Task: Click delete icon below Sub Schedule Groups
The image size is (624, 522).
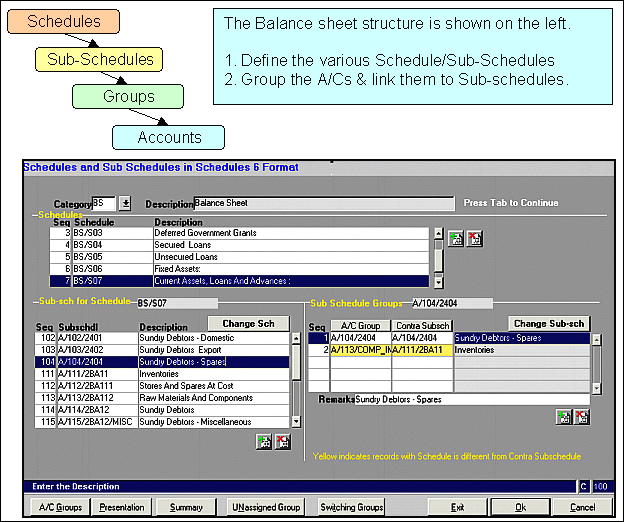Action: pyautogui.click(x=582, y=417)
